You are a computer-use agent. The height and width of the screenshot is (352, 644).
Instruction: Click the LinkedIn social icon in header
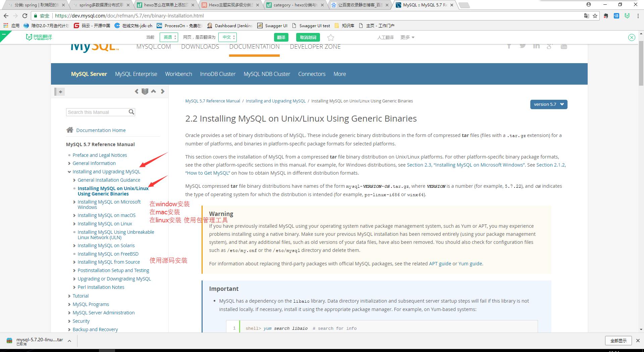tap(536, 46)
